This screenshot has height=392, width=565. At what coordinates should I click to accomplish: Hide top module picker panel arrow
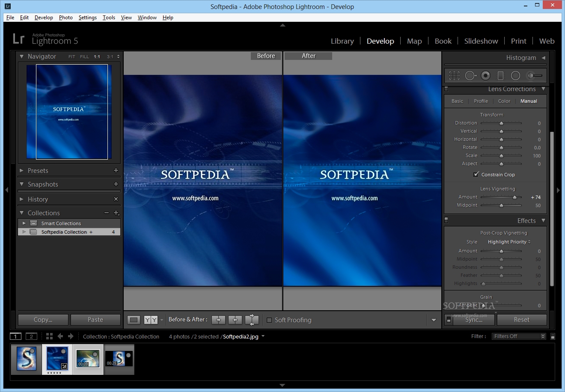click(x=282, y=25)
